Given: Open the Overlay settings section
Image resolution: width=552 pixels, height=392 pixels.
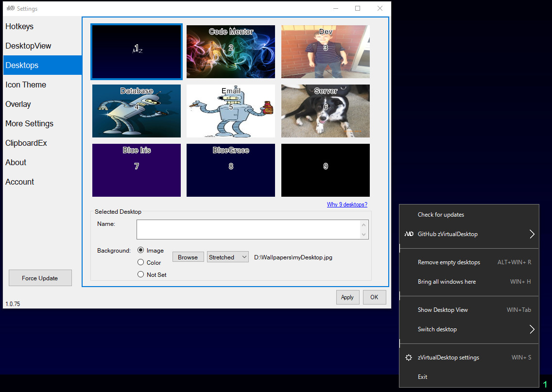Looking at the screenshot, I should 43,104.
